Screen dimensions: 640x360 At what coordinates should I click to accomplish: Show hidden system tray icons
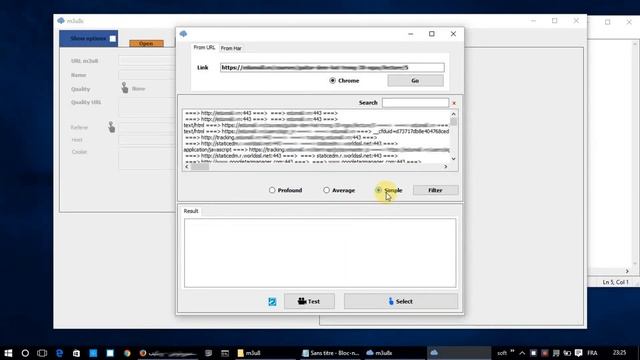point(522,353)
